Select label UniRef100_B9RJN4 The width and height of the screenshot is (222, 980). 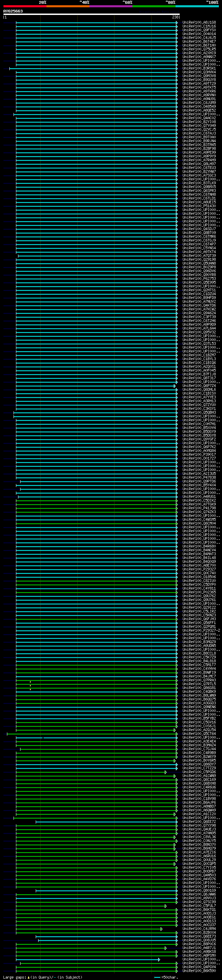199,141
